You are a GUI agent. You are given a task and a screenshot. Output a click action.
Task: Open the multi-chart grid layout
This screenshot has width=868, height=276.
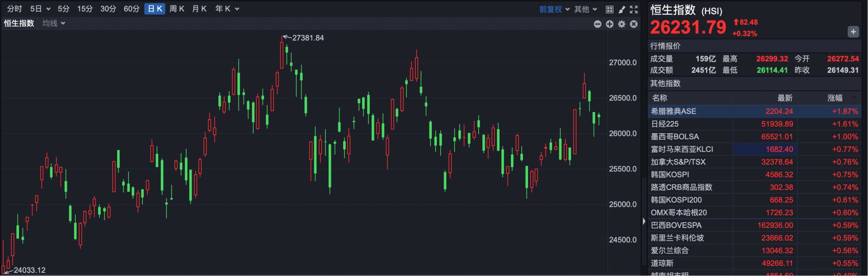pyautogui.click(x=609, y=9)
